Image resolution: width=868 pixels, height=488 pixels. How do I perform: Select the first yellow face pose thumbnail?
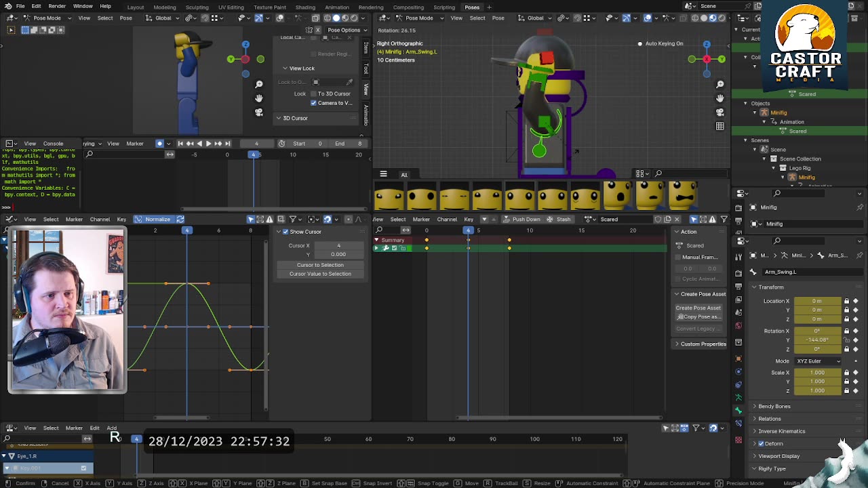(x=389, y=197)
